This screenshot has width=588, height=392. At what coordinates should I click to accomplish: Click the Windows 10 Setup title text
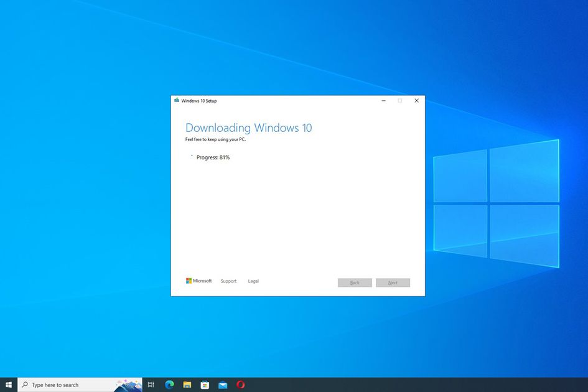[198, 101]
